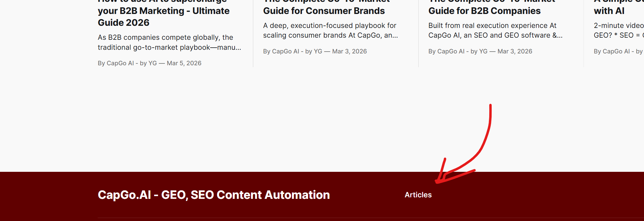Click the author byline on the B2B Marketing card
Viewport: 644px width, 221px height.
[x=127, y=63]
